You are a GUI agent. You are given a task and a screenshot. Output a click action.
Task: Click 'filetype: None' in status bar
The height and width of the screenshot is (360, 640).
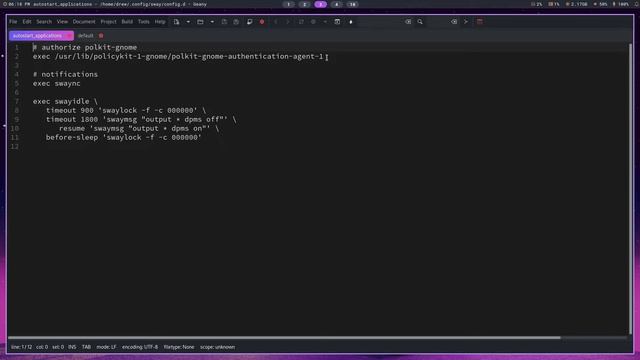[x=179, y=347]
